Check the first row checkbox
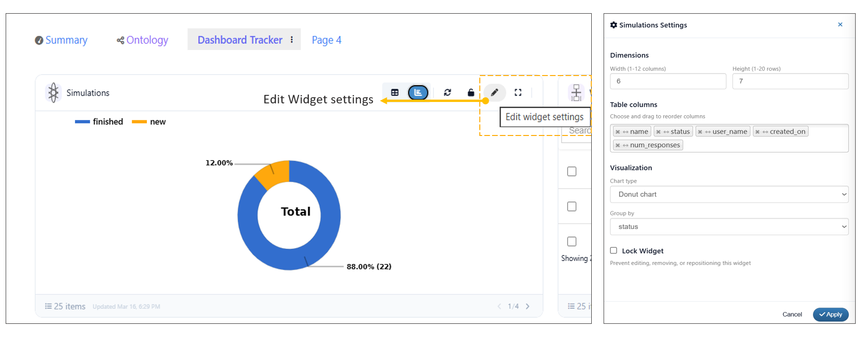 [x=571, y=171]
